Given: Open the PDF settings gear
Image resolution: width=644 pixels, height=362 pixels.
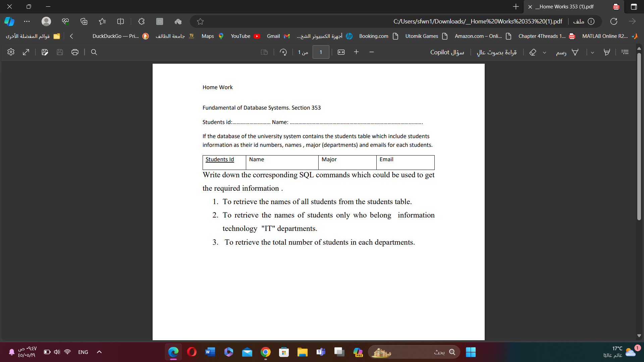Looking at the screenshot, I should click(11, 52).
